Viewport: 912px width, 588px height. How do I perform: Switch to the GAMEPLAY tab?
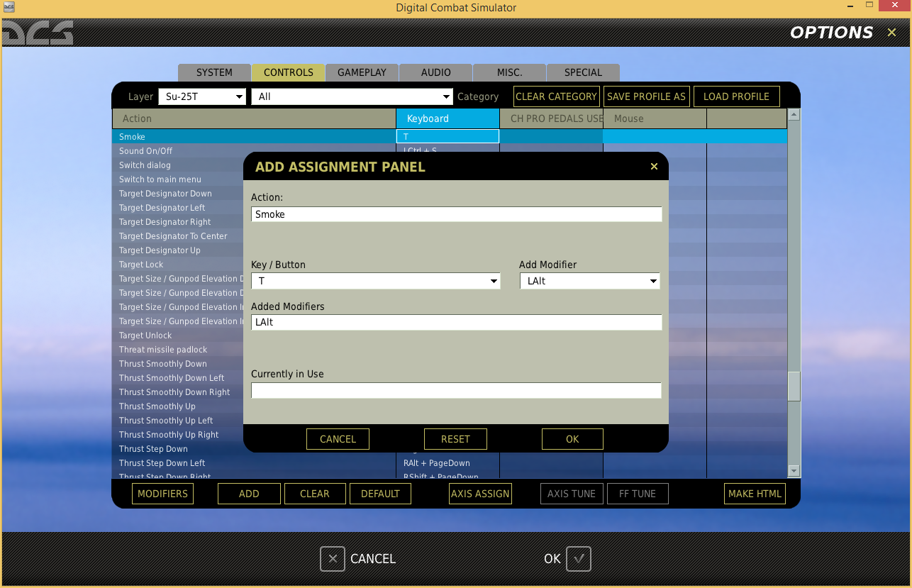(362, 72)
